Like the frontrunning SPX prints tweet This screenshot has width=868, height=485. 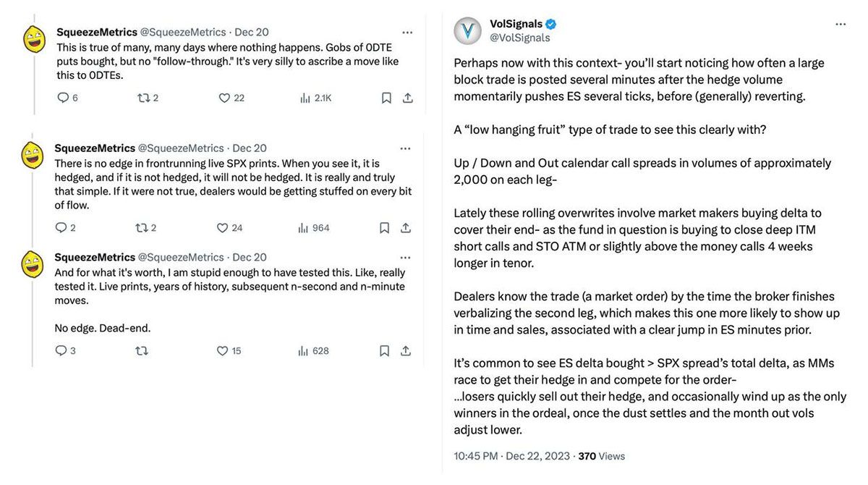point(223,228)
